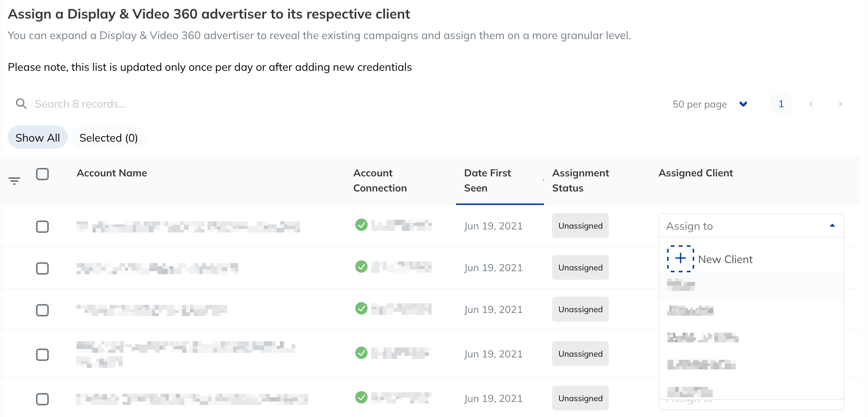Click the first row's Unassigned badge
868x417 pixels.
click(580, 226)
